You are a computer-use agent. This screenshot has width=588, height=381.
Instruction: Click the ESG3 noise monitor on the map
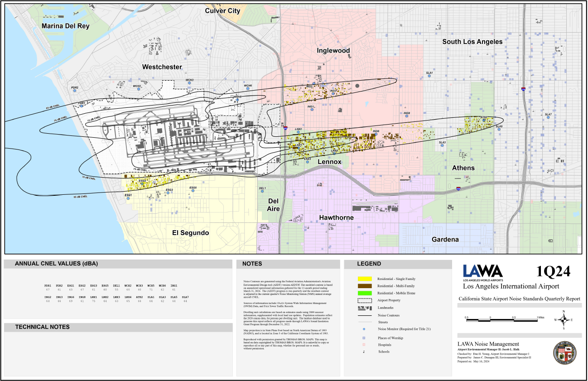tap(168, 193)
